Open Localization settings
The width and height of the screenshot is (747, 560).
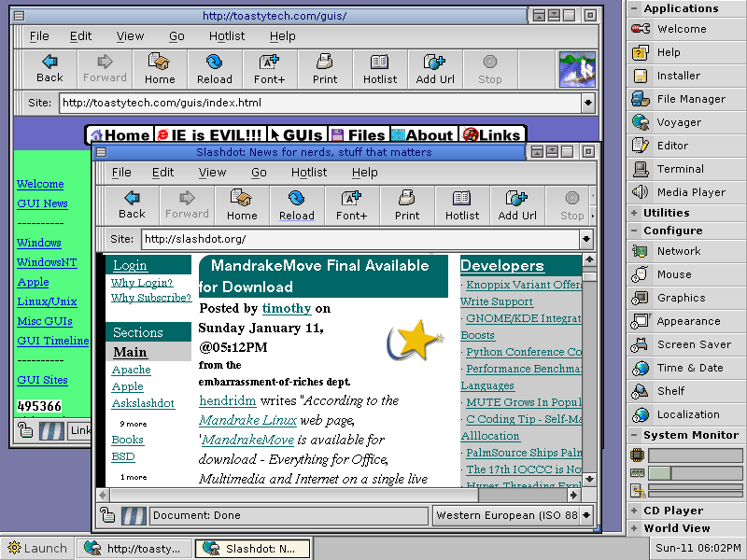coord(686,414)
